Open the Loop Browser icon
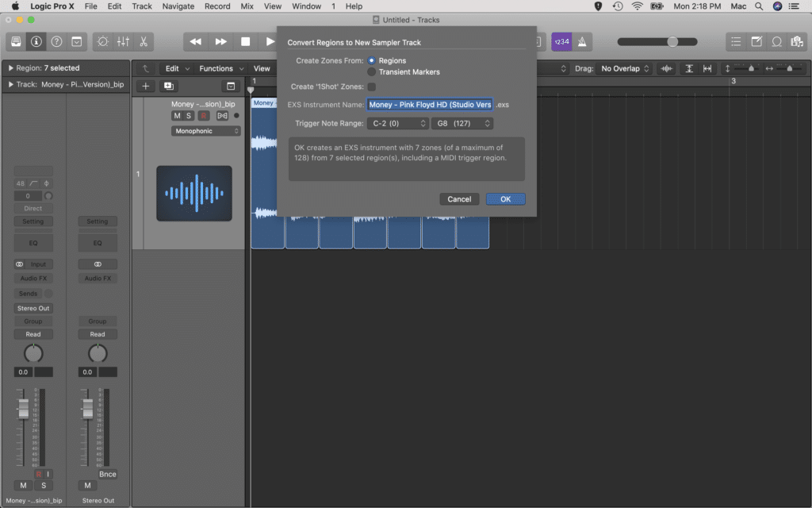 point(777,41)
